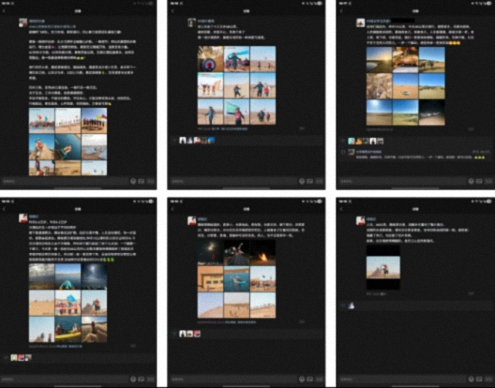The width and height of the screenshot is (495, 388).
Task: Open the more-options dots under the yellow kayak photos
Action: click(x=133, y=346)
